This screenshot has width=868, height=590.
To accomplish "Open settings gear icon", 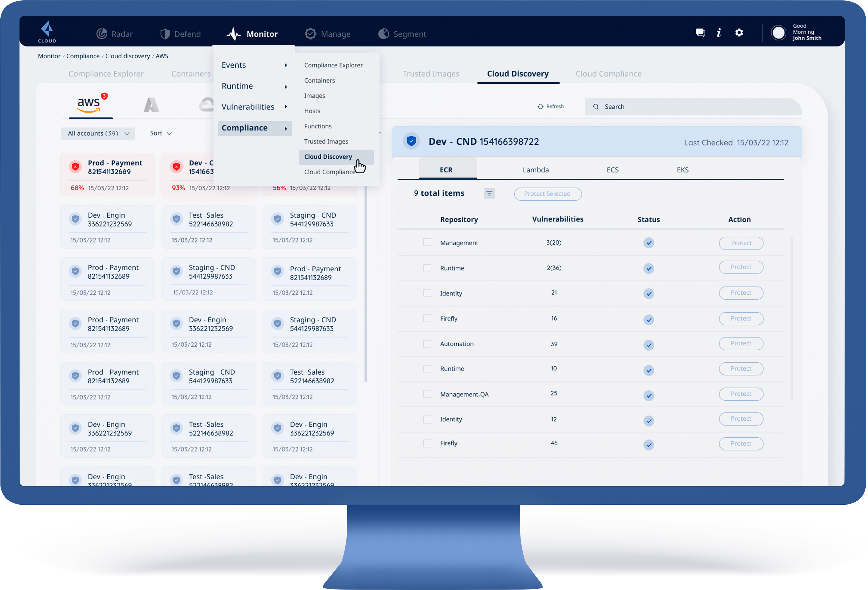I will [739, 33].
